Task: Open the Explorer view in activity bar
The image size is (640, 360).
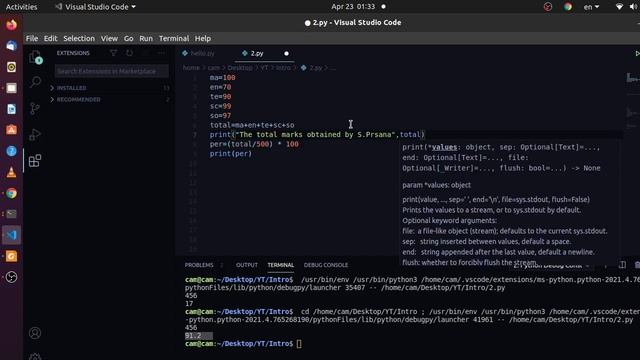Action: coord(35,57)
